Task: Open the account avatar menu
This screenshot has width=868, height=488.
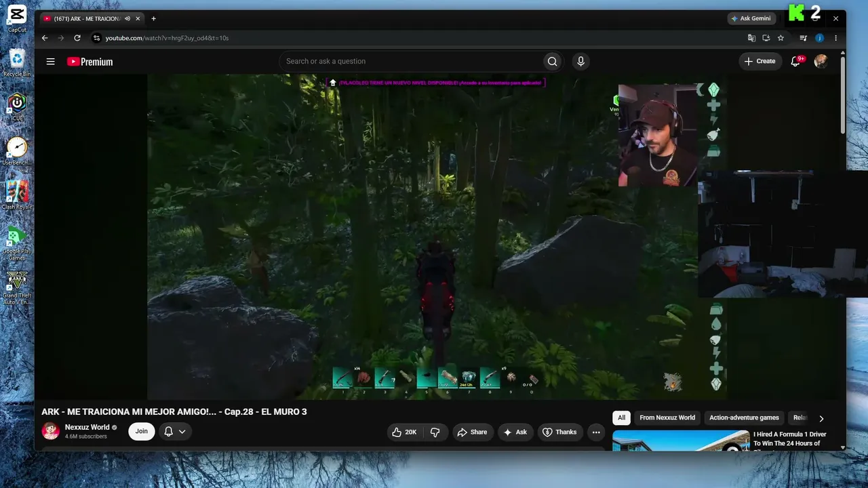Action: click(x=821, y=62)
